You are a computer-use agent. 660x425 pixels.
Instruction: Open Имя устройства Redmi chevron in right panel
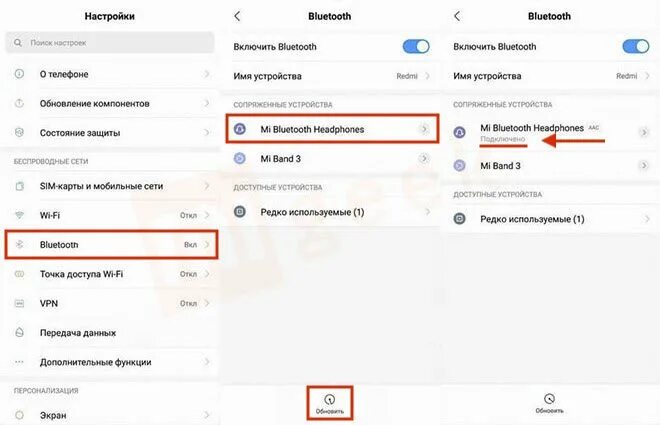tap(647, 76)
